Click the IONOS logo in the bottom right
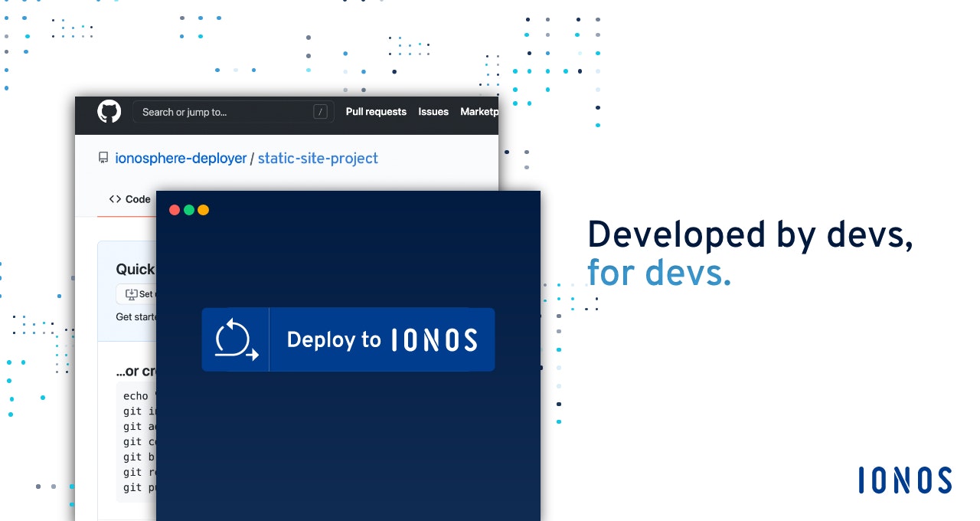This screenshot has height=521, width=980. (903, 480)
